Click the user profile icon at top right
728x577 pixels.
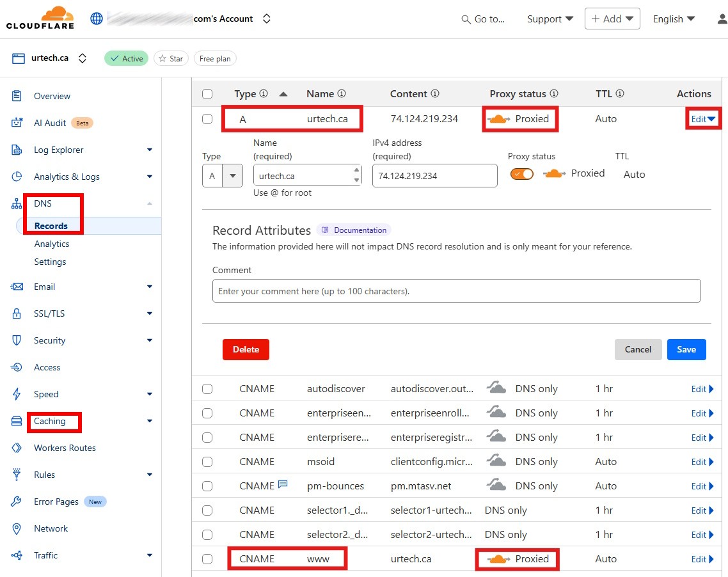722,19
